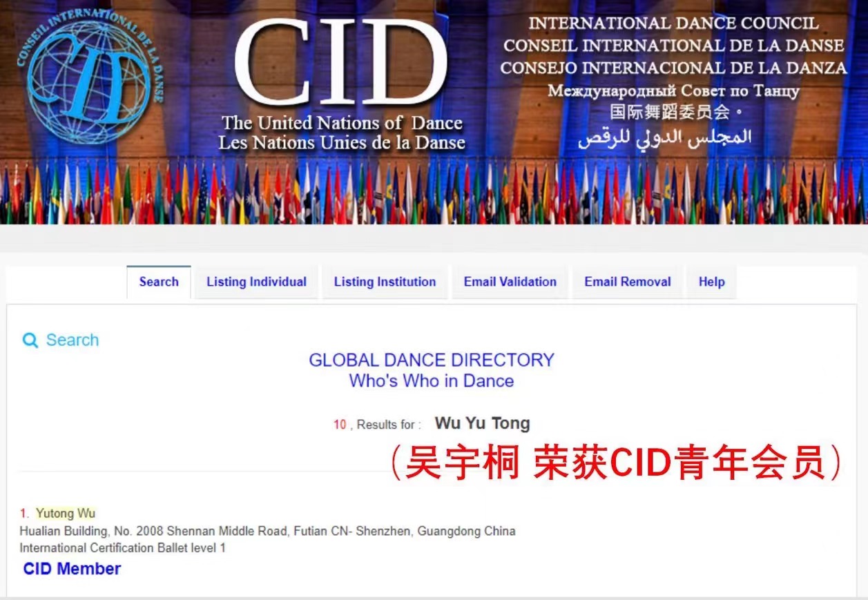The width and height of the screenshot is (868, 600).
Task: Click the CID Member label
Action: click(x=72, y=569)
